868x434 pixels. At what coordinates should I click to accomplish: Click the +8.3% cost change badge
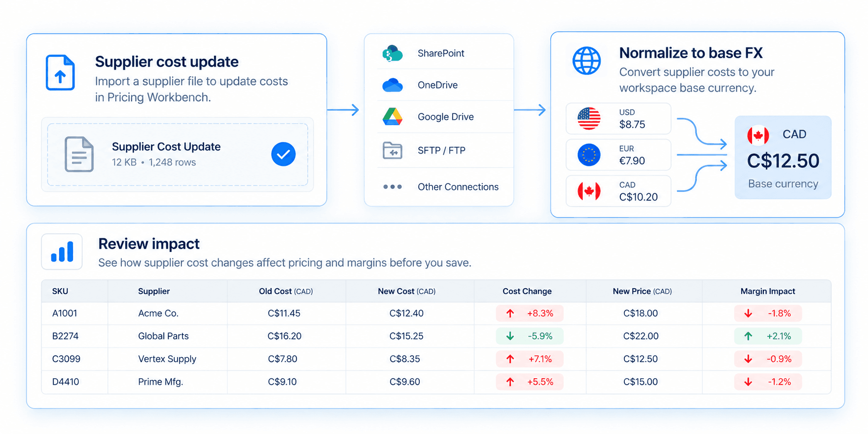coord(529,314)
